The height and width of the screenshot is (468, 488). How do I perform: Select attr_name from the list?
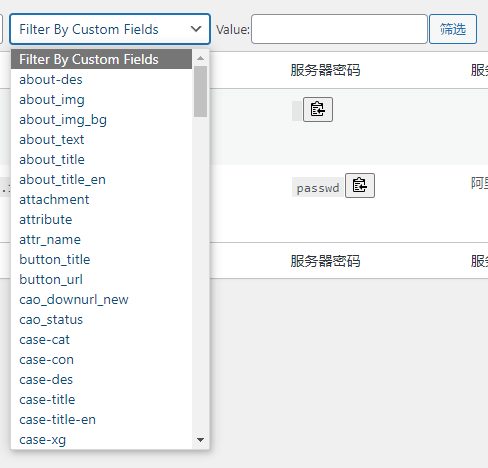click(x=101, y=239)
